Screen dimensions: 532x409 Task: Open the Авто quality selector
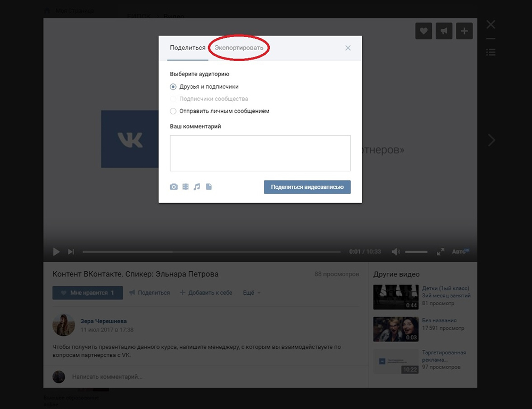(x=460, y=251)
